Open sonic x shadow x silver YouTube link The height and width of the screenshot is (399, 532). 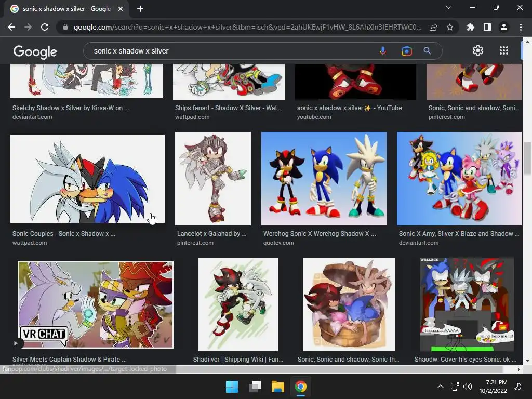pyautogui.click(x=350, y=108)
